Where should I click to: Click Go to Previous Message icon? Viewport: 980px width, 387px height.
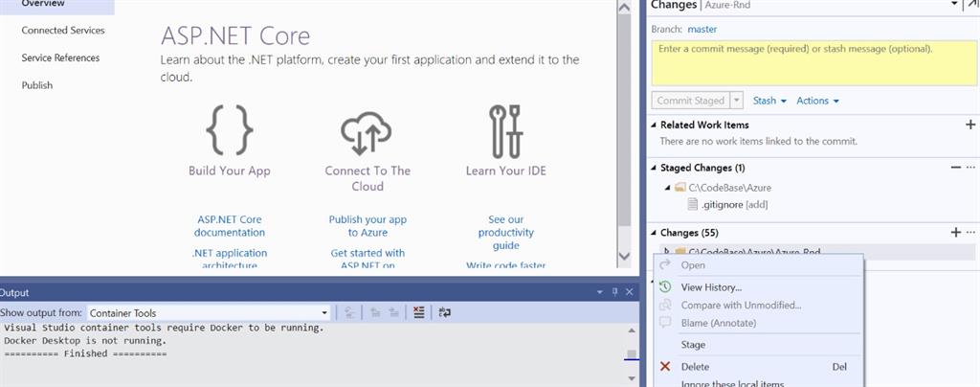(x=375, y=312)
